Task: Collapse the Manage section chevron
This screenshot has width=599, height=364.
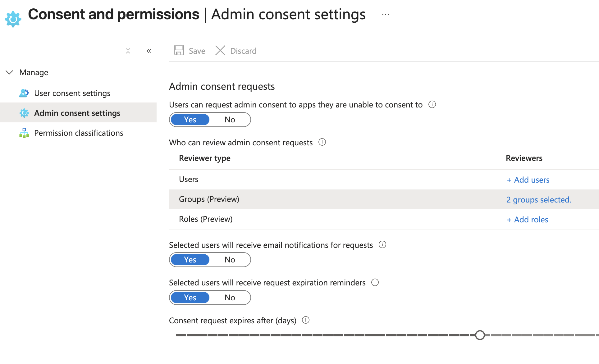Action: (x=9, y=72)
